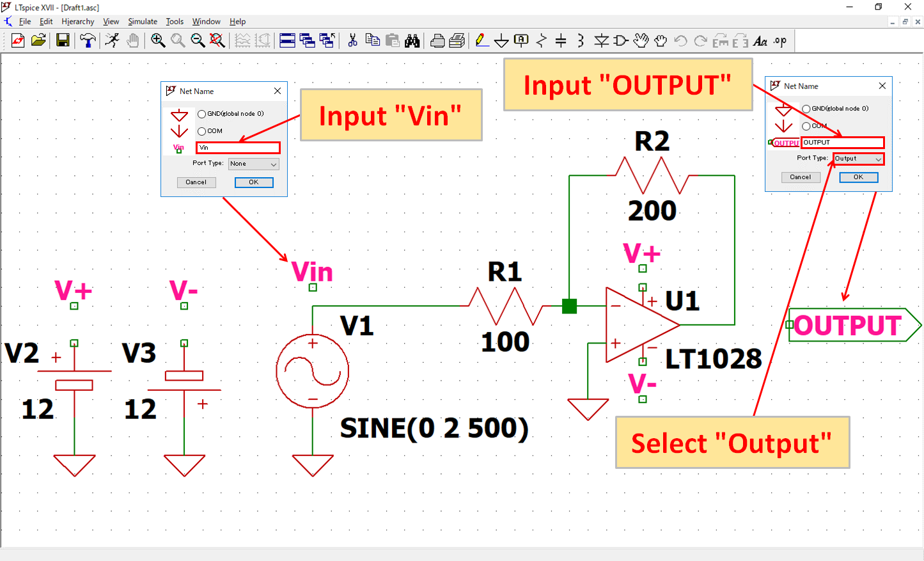
Task: Open the Port Type dropdown showing Output
Action: (857, 158)
